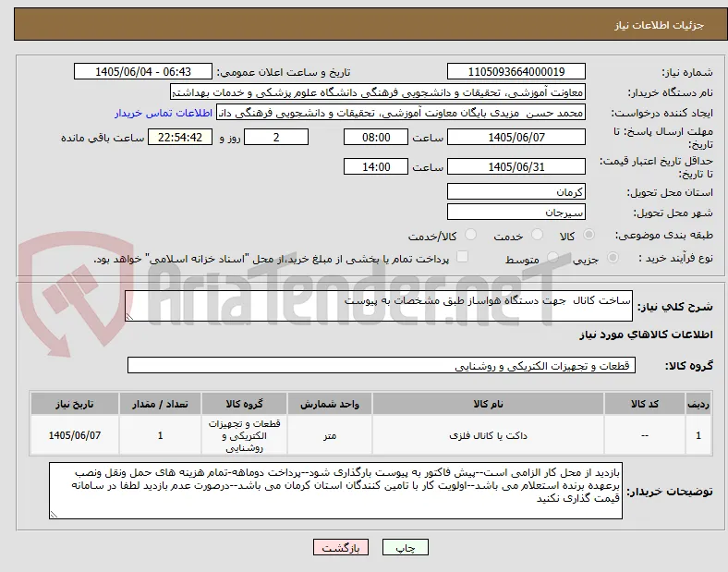Click the شهر محل تحویل field سیرجان
Viewport: 728px width, 572px height.
516,213
